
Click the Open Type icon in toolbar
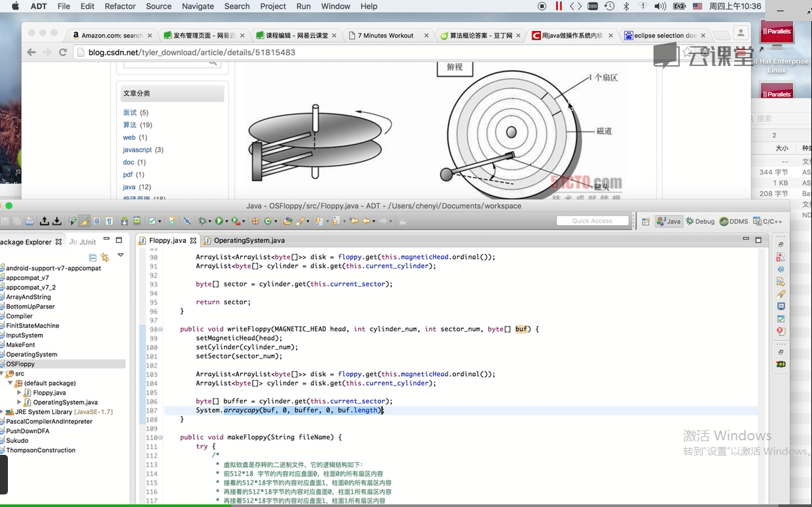click(288, 221)
